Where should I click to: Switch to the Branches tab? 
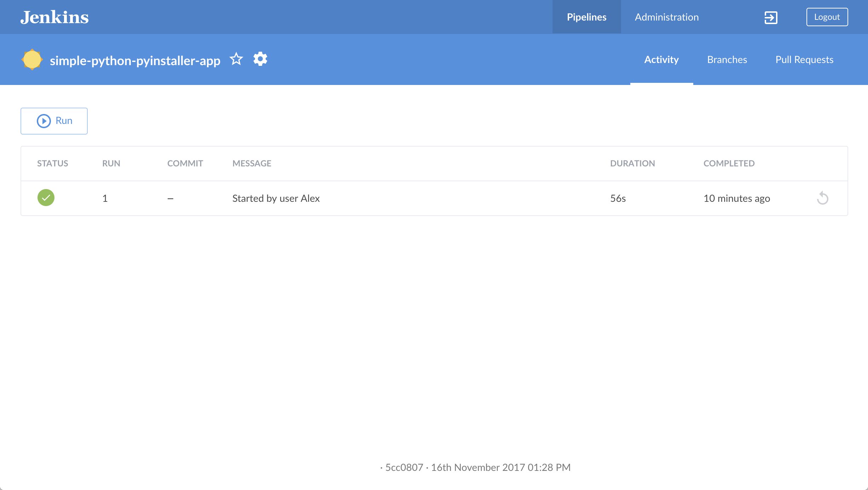[727, 59]
